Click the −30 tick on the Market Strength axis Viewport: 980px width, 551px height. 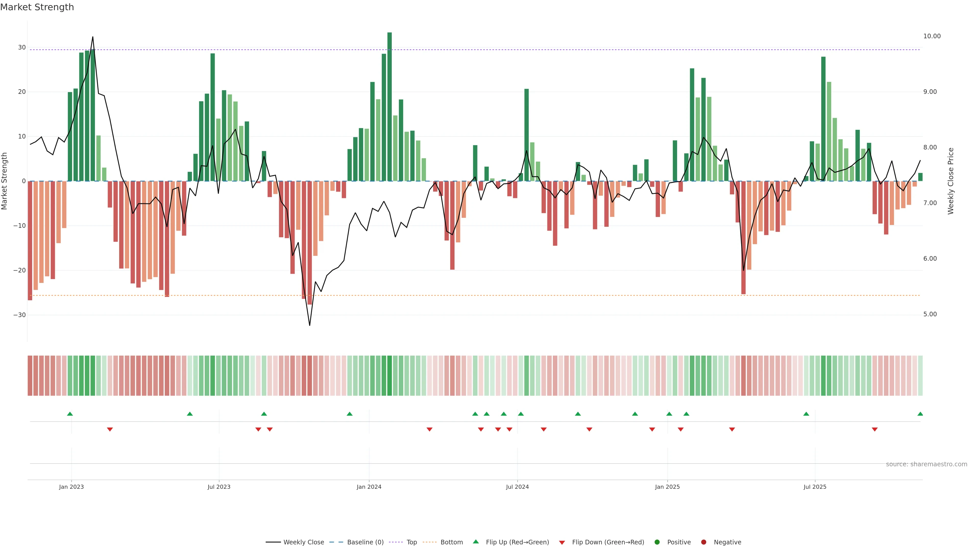[x=19, y=315]
